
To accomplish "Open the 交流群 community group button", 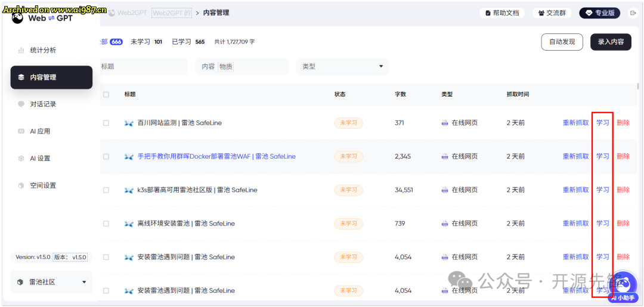I will tap(552, 13).
